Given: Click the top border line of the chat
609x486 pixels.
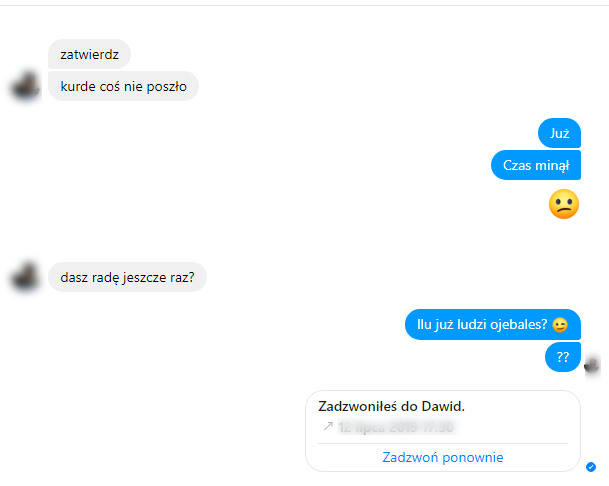Looking at the screenshot, I should pyautogui.click(x=304, y=5).
